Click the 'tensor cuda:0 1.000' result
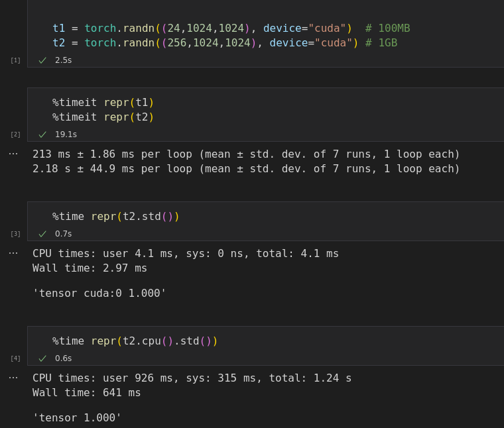 pos(99,293)
